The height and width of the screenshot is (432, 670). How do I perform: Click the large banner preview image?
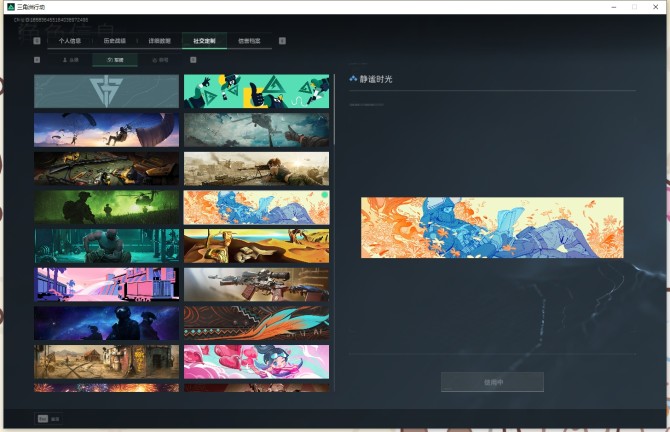point(492,227)
